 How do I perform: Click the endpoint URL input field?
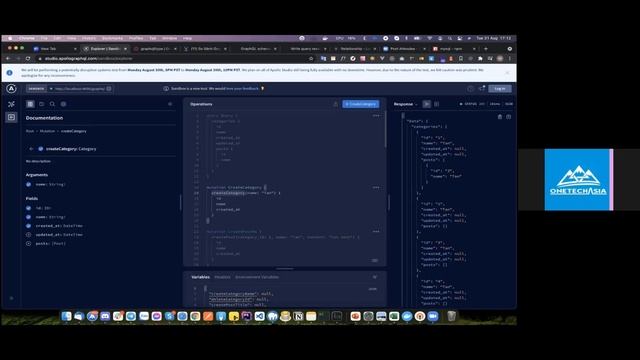tap(80, 89)
